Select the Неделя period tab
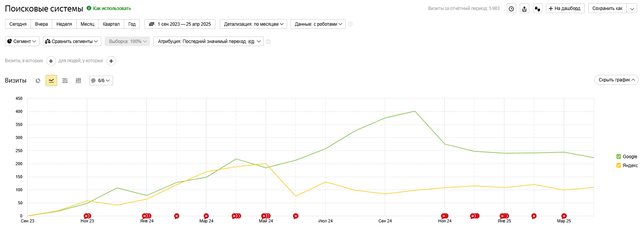644x227 pixels. point(64,24)
